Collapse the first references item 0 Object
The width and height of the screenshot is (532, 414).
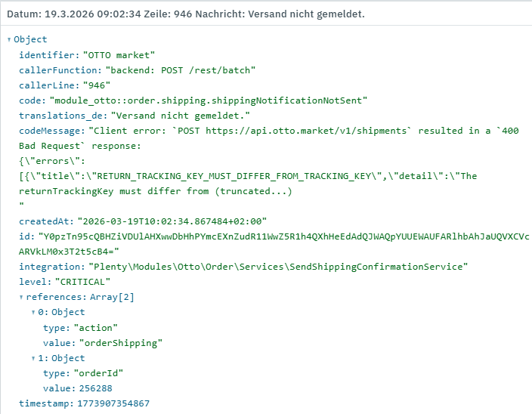click(x=33, y=312)
